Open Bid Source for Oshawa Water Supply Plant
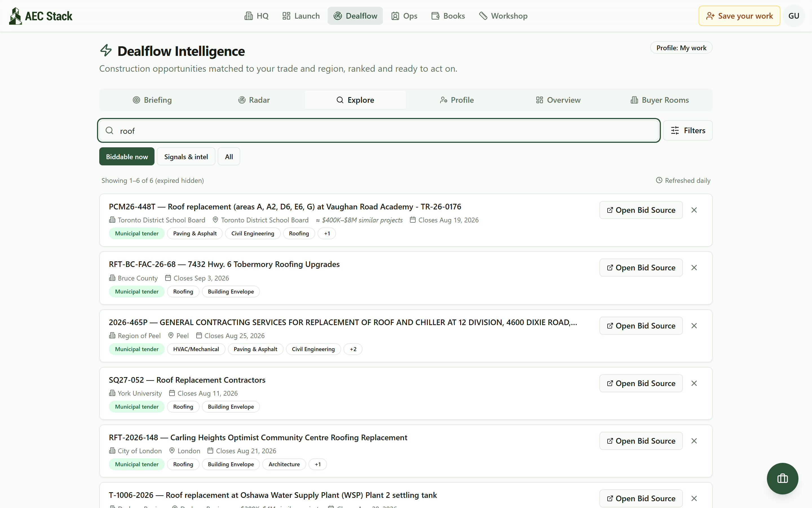The image size is (812, 508). (641, 498)
